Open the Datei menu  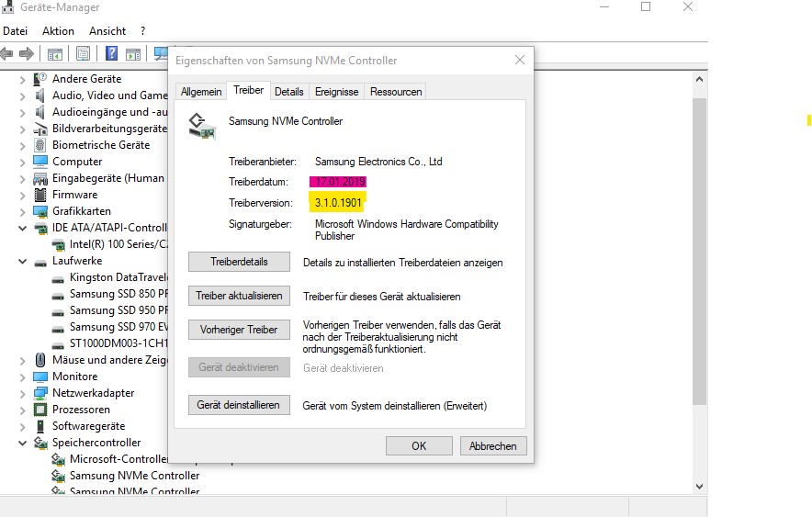(x=15, y=31)
